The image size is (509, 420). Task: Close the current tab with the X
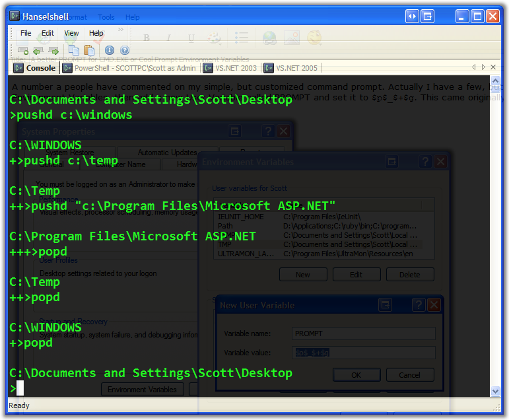pos(494,67)
